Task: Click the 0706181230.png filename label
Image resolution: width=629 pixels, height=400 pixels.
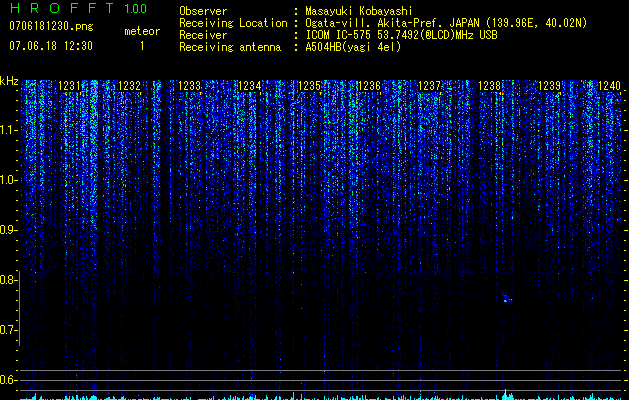Action: [x=51, y=26]
